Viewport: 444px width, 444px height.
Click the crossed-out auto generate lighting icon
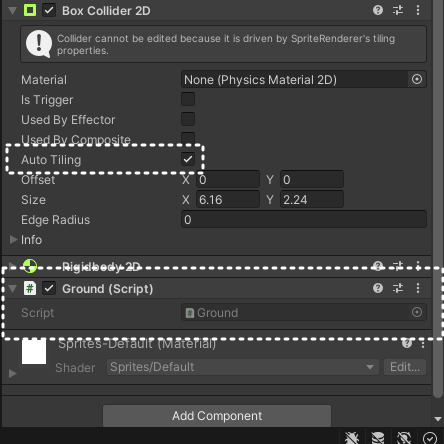point(404,438)
